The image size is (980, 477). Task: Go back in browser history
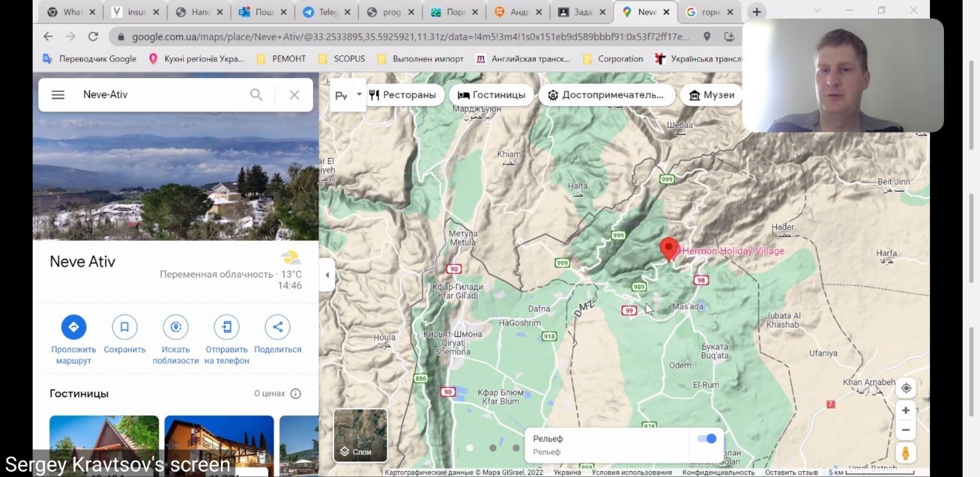coord(48,37)
